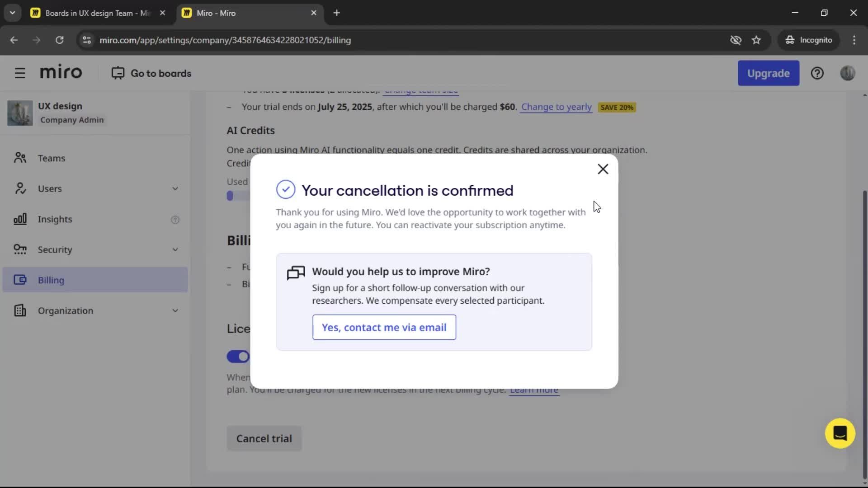This screenshot has height=488, width=868.
Task: Click the UX design company thumbnail
Action: click(x=20, y=113)
